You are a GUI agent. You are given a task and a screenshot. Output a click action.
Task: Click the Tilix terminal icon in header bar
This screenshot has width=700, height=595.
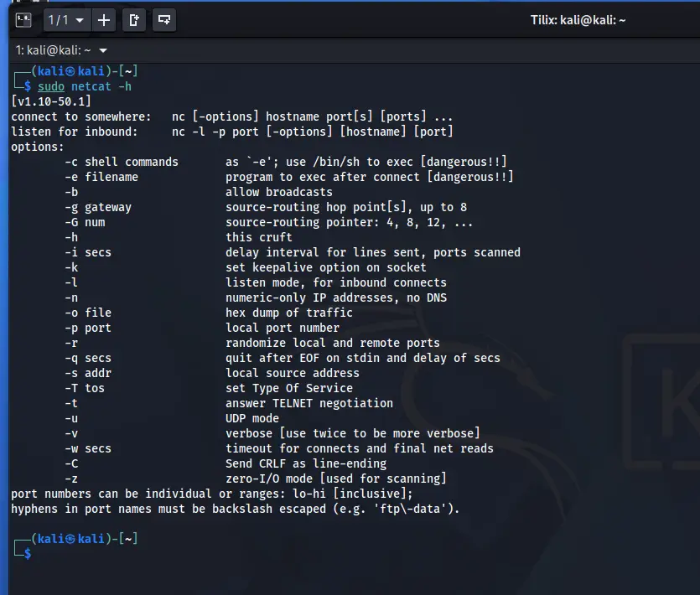[23, 20]
